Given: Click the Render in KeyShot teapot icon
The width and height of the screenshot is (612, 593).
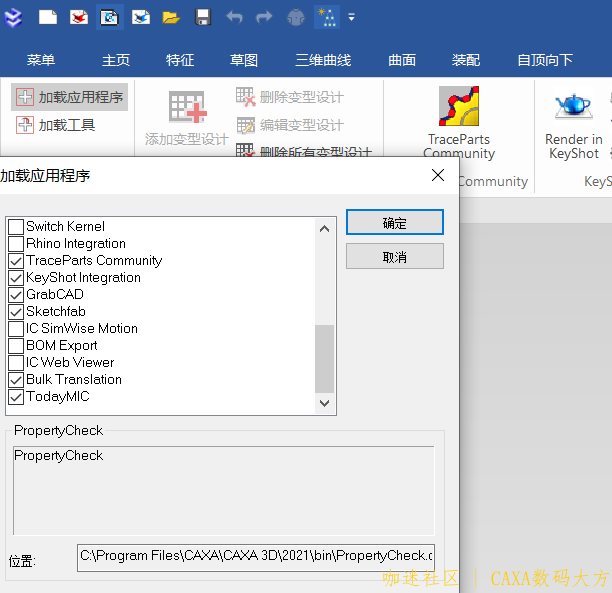Looking at the screenshot, I should tap(573, 105).
